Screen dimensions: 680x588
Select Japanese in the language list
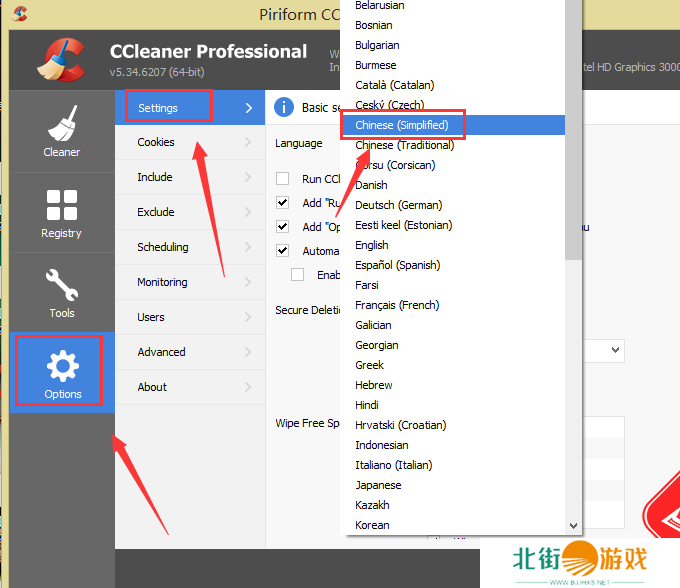[x=378, y=485]
